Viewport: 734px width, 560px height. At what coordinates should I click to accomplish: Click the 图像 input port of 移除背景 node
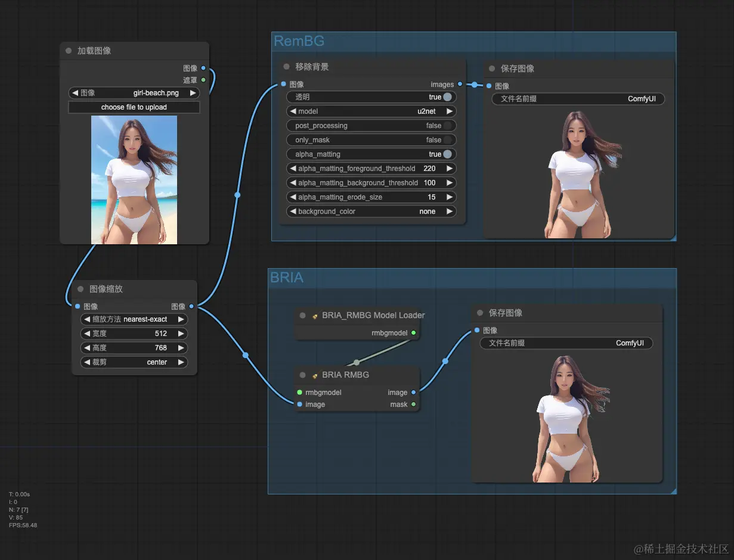tap(283, 84)
